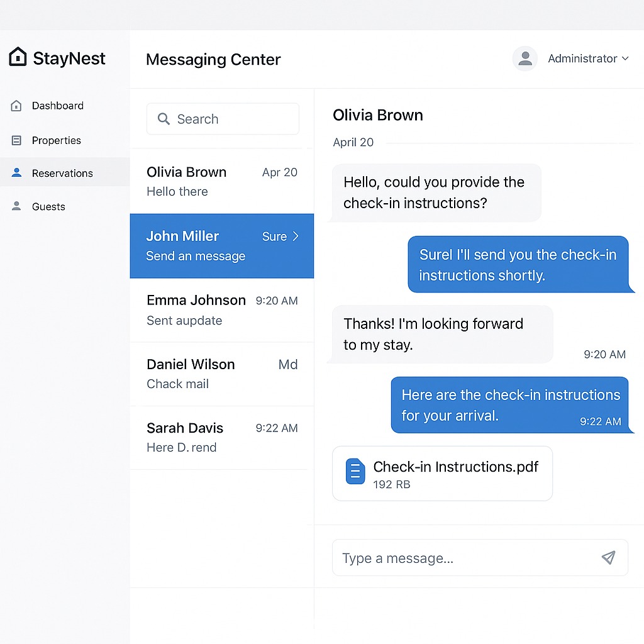Focus the Type a message input field
644x644 pixels.
click(x=465, y=558)
